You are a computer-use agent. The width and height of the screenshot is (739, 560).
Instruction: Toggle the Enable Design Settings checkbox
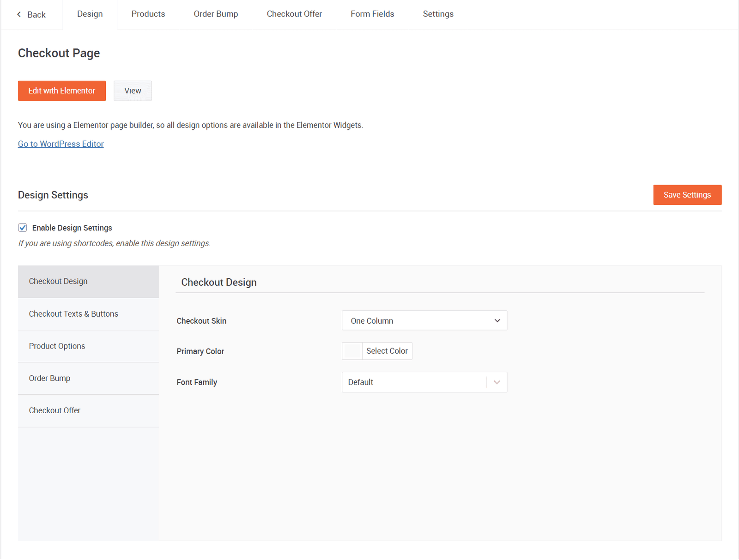point(23,228)
